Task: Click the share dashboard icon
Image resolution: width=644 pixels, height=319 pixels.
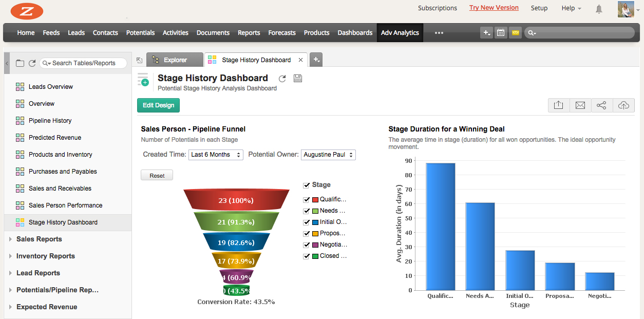Action: pyautogui.click(x=602, y=105)
